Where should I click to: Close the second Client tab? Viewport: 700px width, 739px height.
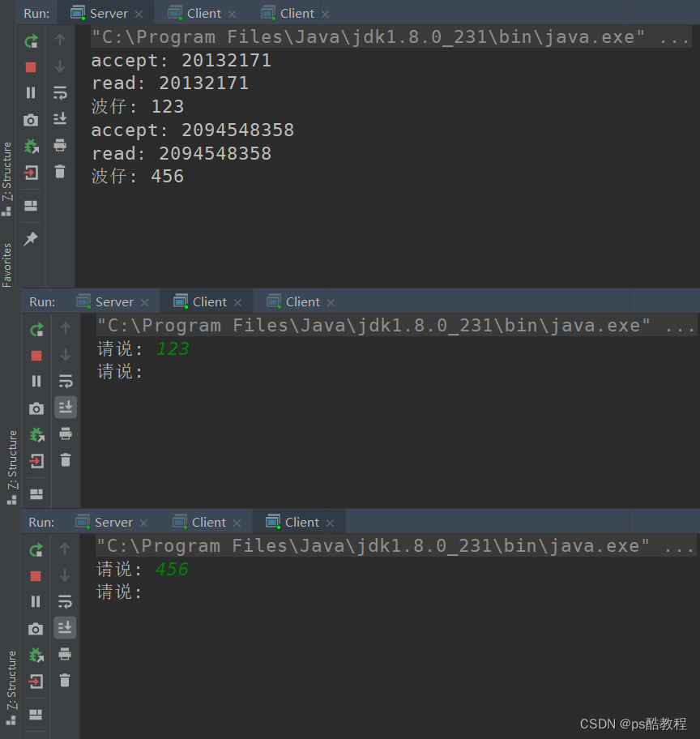coord(325,13)
